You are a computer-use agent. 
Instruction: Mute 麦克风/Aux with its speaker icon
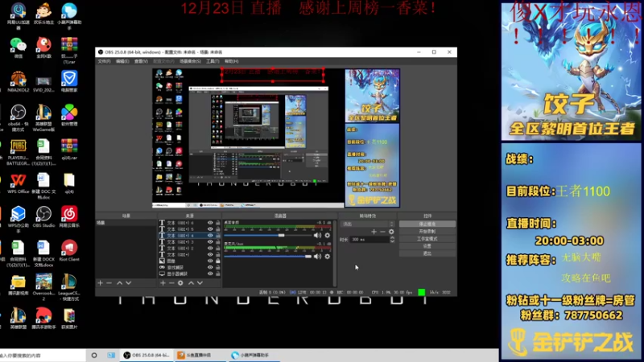click(317, 257)
